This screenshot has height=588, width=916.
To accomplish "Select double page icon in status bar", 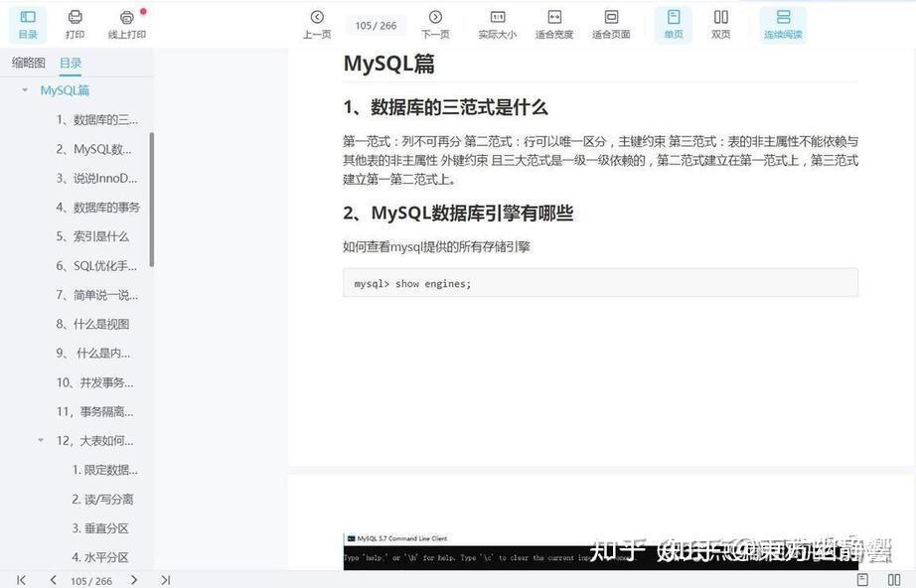I will (894, 580).
